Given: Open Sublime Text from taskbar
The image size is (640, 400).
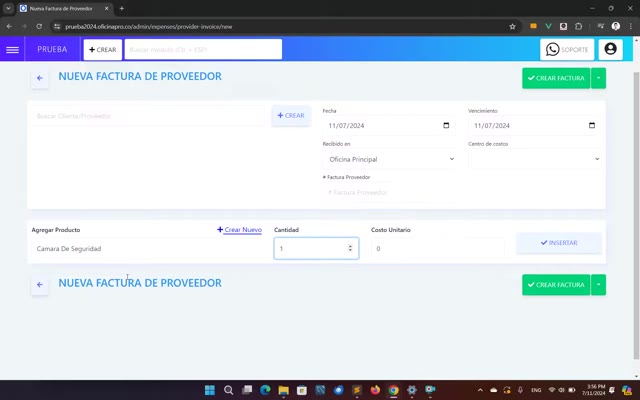Looking at the screenshot, I should (357, 390).
